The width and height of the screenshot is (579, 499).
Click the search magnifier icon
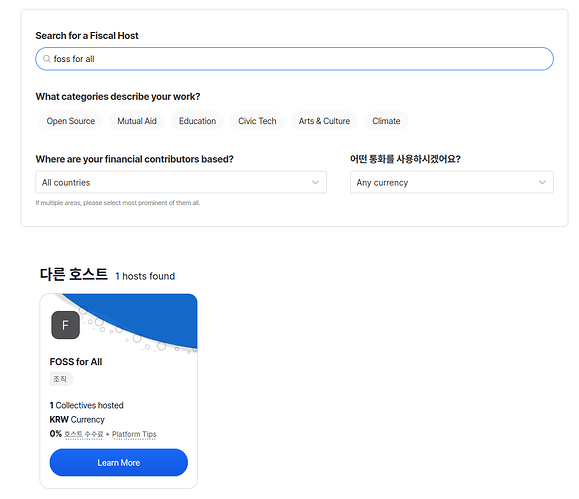[x=47, y=59]
